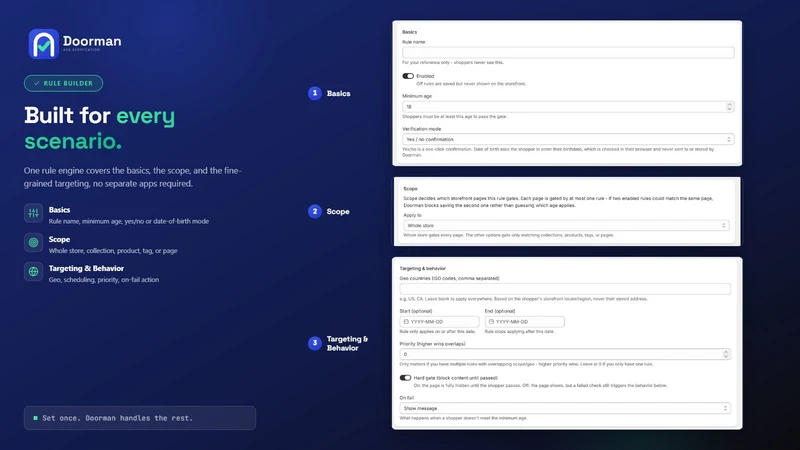This screenshot has width=800, height=450.
Task: Click the Minimum age stepper arrows
Action: (x=729, y=107)
